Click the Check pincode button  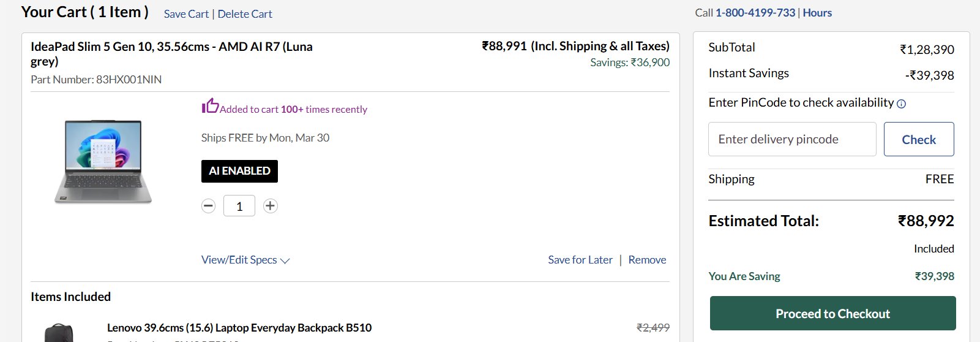[x=918, y=139]
